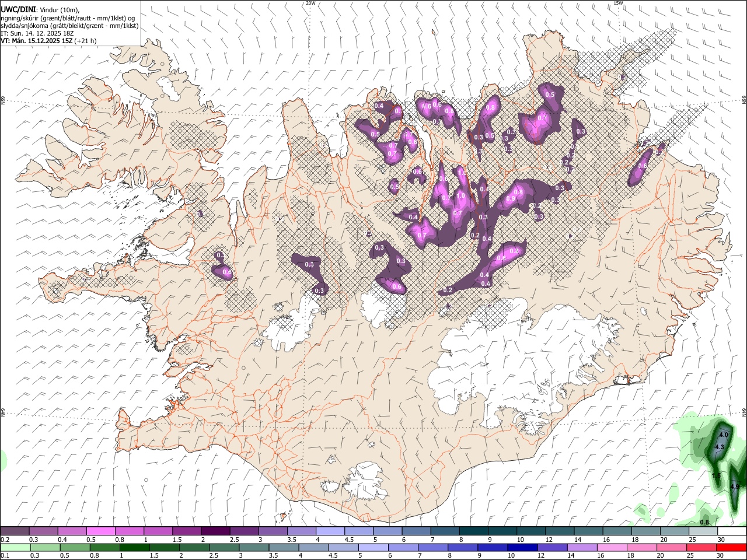Select the lower scale swatch between 7 and 8
The width and height of the screenshot is (747, 560).
(x=433, y=548)
